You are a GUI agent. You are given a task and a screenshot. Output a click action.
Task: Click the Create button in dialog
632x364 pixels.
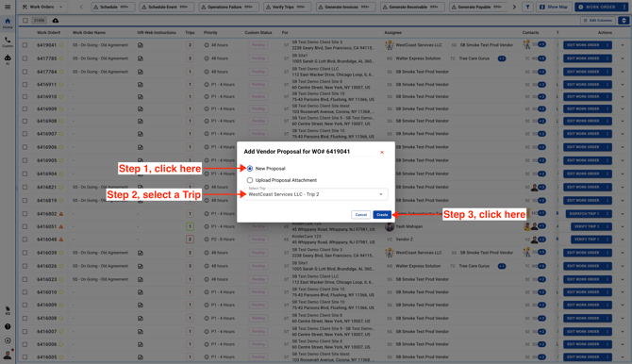click(x=382, y=215)
